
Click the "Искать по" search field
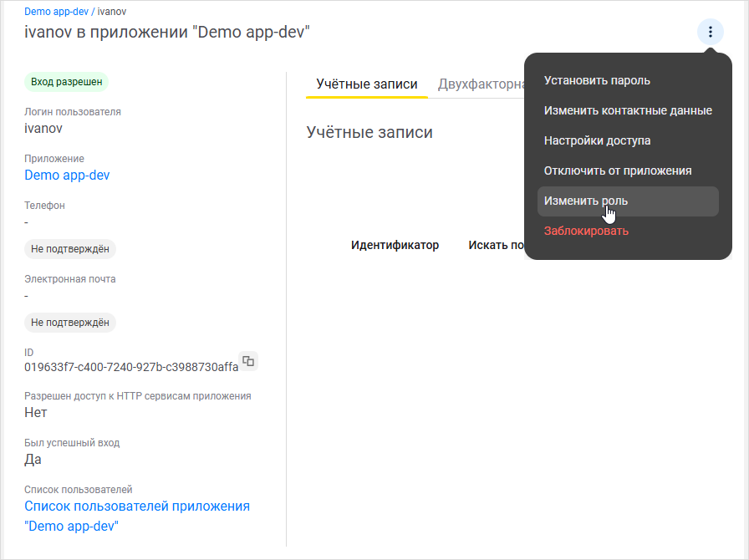pos(497,246)
